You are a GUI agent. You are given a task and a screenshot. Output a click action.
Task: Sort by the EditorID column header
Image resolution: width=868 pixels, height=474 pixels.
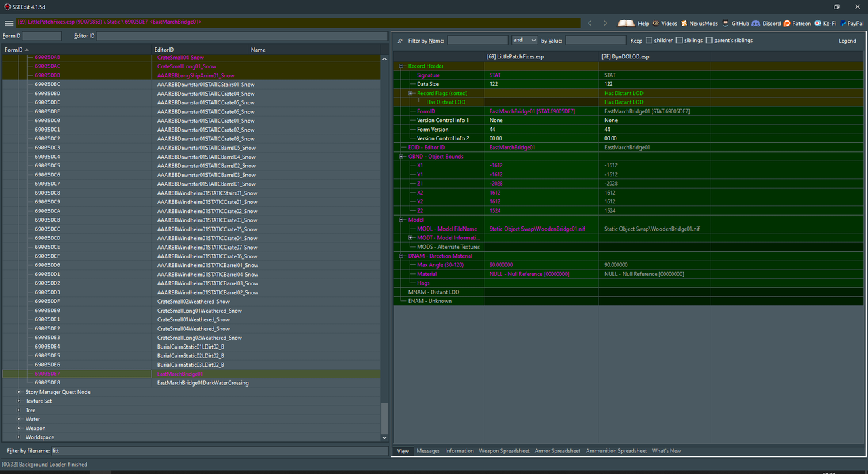coord(201,50)
